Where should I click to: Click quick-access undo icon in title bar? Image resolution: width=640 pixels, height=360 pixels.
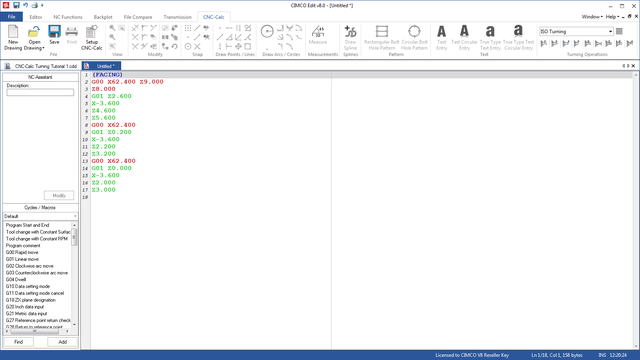[25, 5]
